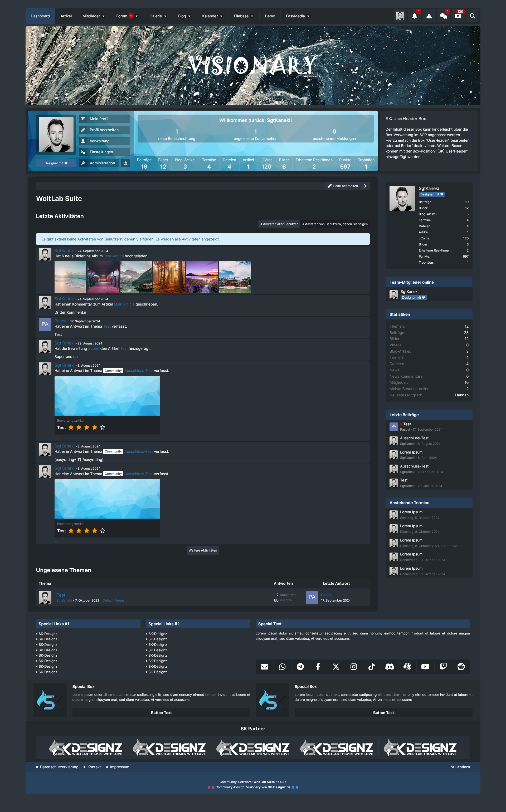Viewport: 506px width, 812px height.
Task: Click Stil ändern in the footer
Action: point(460,767)
